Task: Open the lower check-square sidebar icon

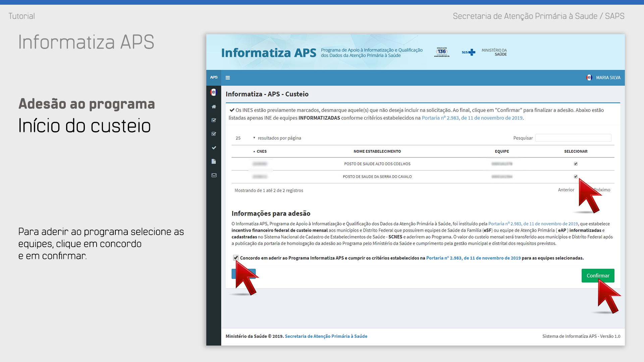Action: tap(214, 134)
